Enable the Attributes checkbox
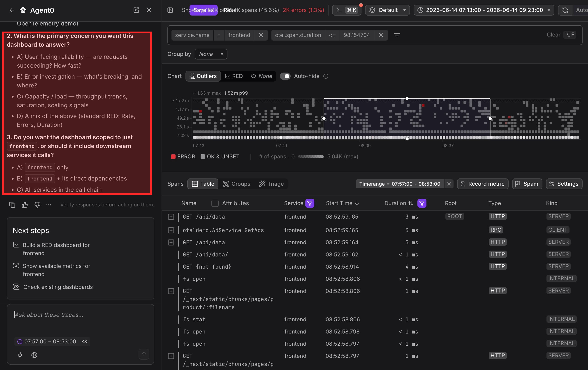This screenshot has width=588, height=370. point(215,203)
